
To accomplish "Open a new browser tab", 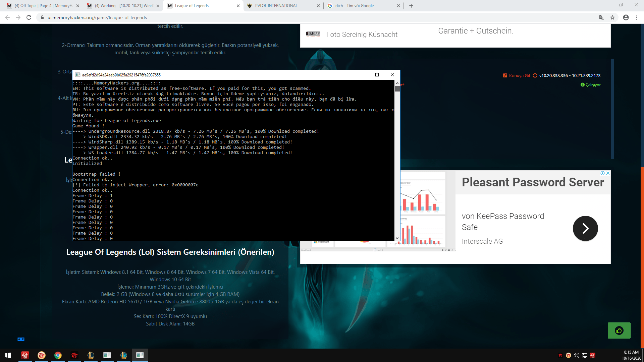I will pos(411,6).
